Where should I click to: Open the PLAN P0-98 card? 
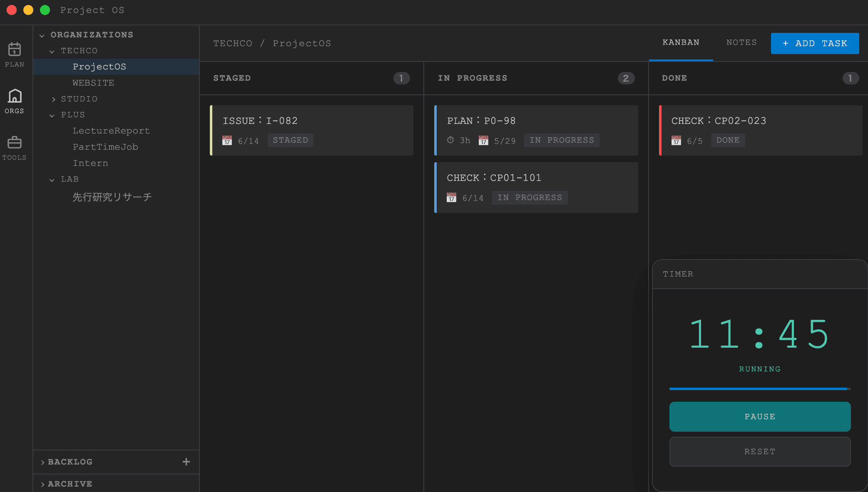(x=536, y=130)
